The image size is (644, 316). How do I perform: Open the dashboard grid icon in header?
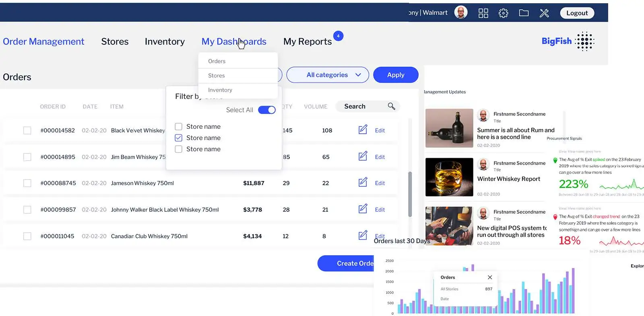click(x=483, y=13)
